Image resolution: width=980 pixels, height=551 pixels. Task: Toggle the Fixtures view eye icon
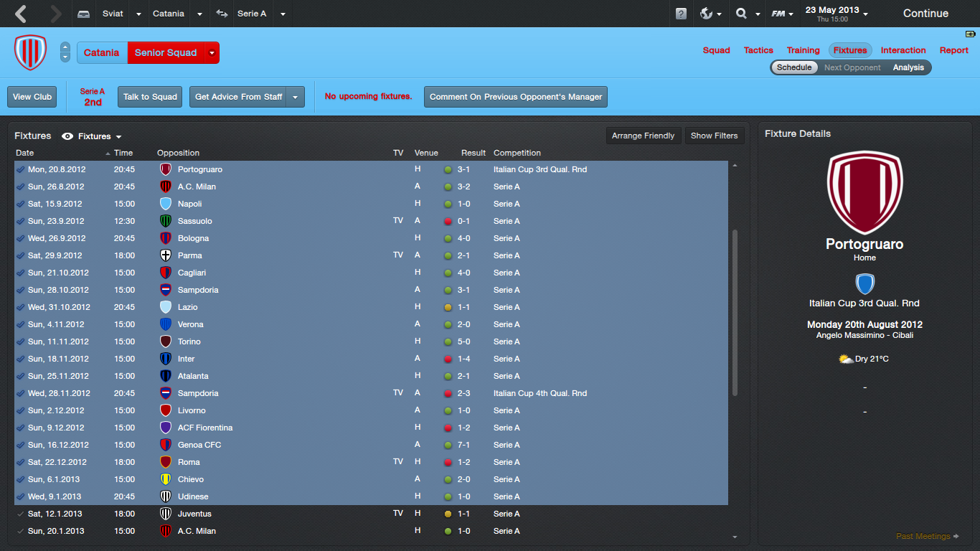click(67, 136)
